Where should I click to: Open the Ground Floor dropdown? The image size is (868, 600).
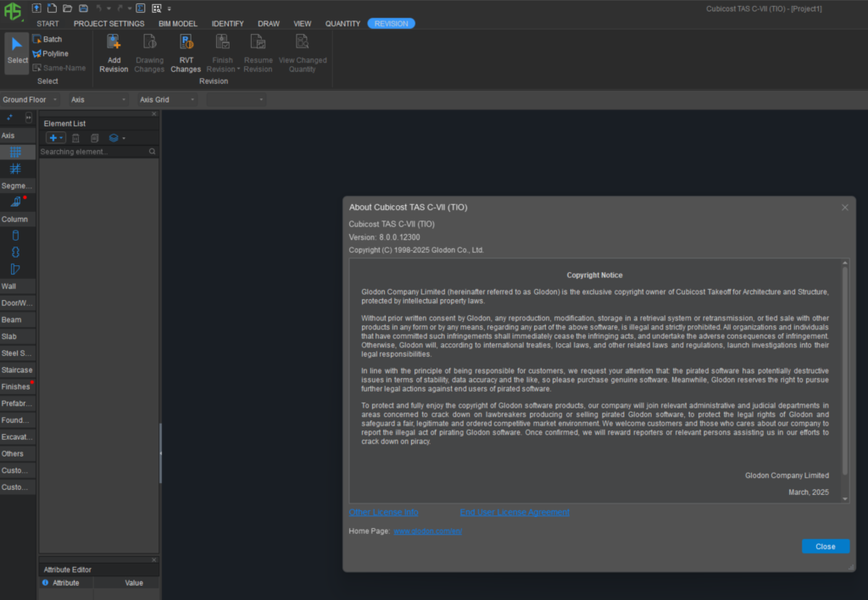[x=30, y=100]
